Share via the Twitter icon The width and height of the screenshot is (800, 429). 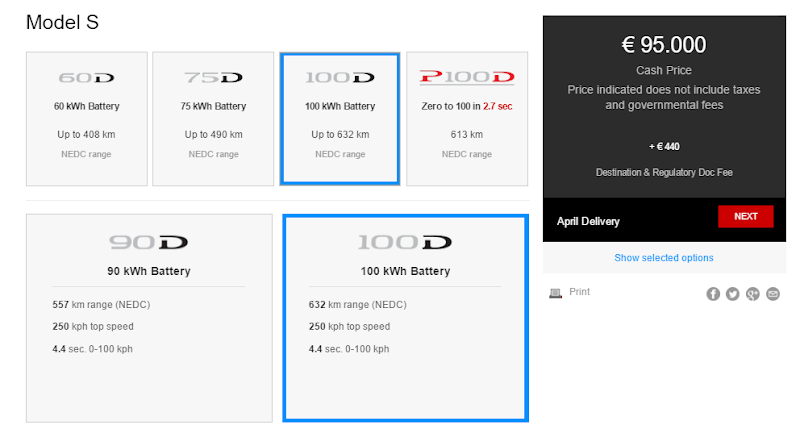(x=733, y=293)
